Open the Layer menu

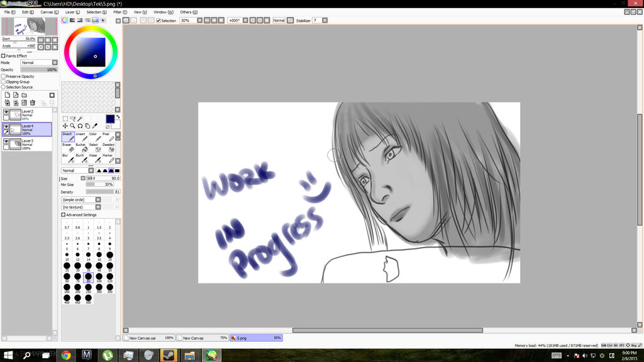pos(72,13)
